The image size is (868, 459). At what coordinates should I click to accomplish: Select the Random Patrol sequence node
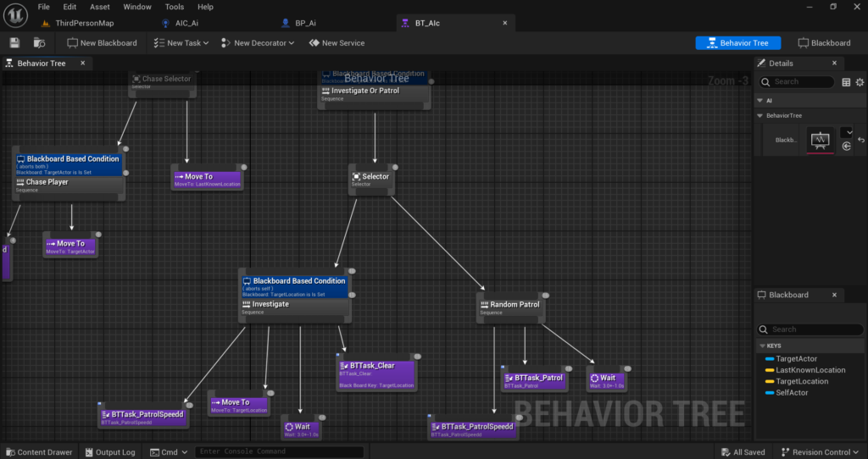coord(511,308)
